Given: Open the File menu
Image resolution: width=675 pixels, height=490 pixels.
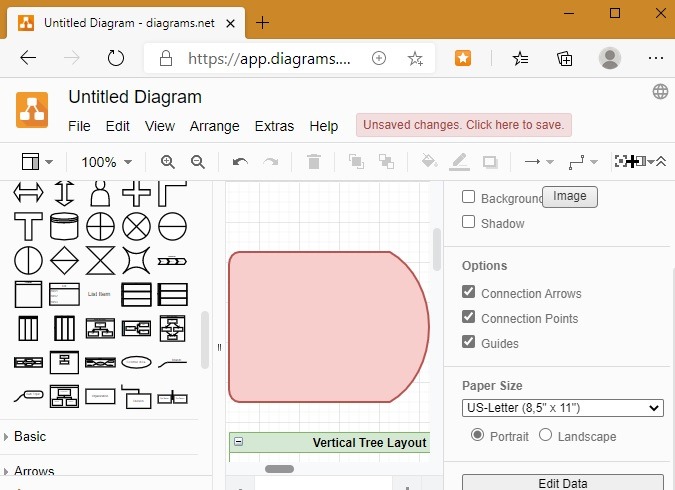Looking at the screenshot, I should point(79,126).
